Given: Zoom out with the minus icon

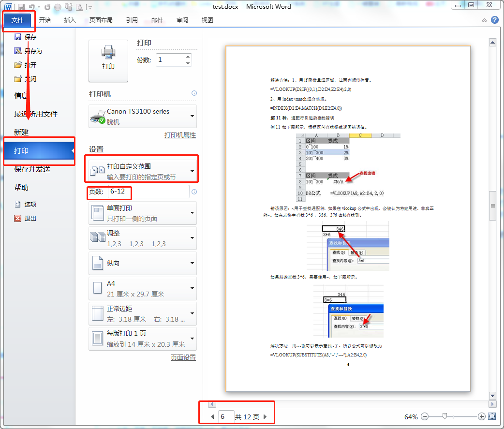Looking at the screenshot, I should (425, 416).
